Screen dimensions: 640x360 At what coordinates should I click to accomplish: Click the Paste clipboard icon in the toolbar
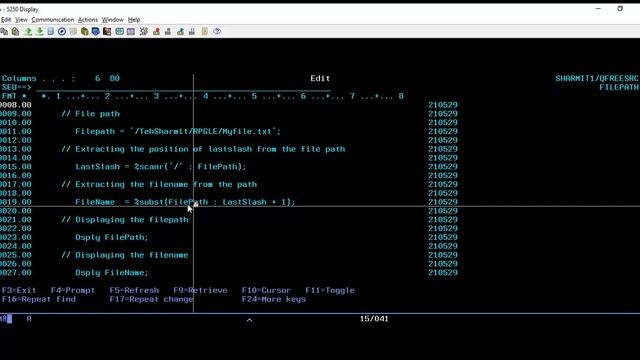(x=16, y=31)
